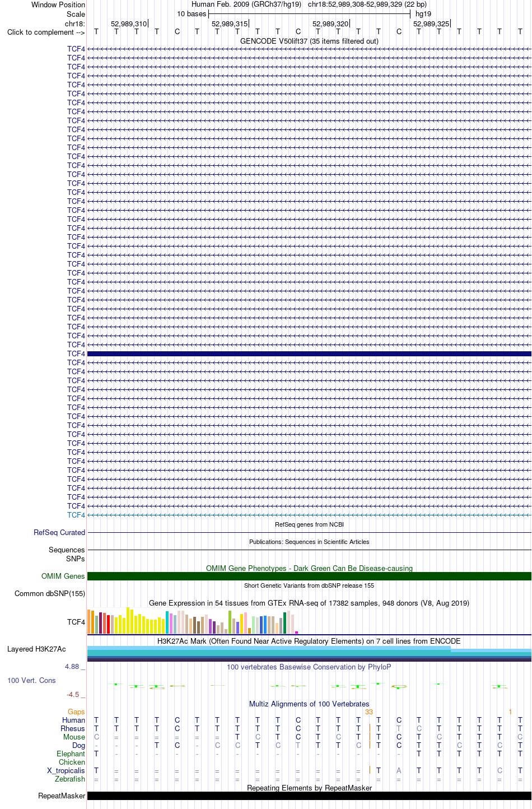Open GENCODE V50lift37 track title
Screen dimensions: 532x809
tap(309, 41)
